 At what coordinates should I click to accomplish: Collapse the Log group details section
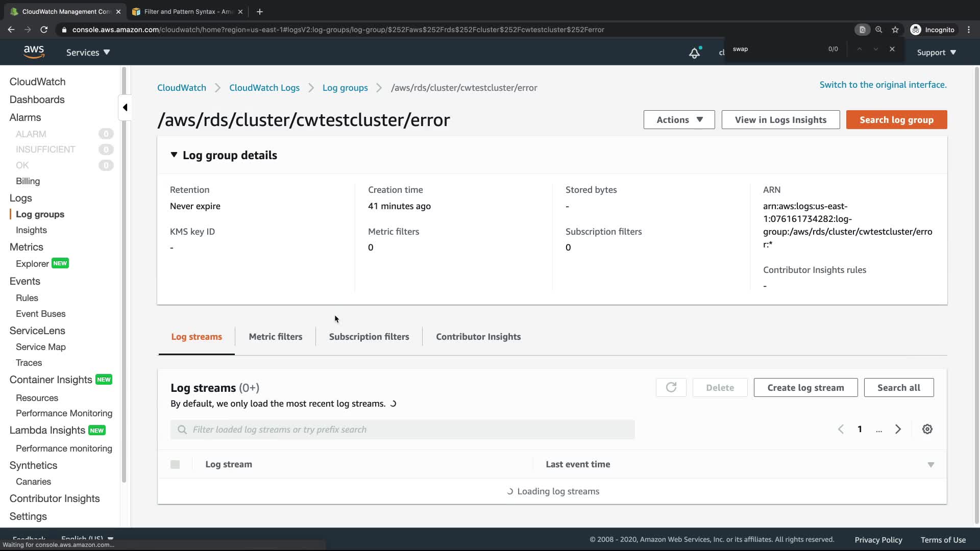tap(174, 155)
